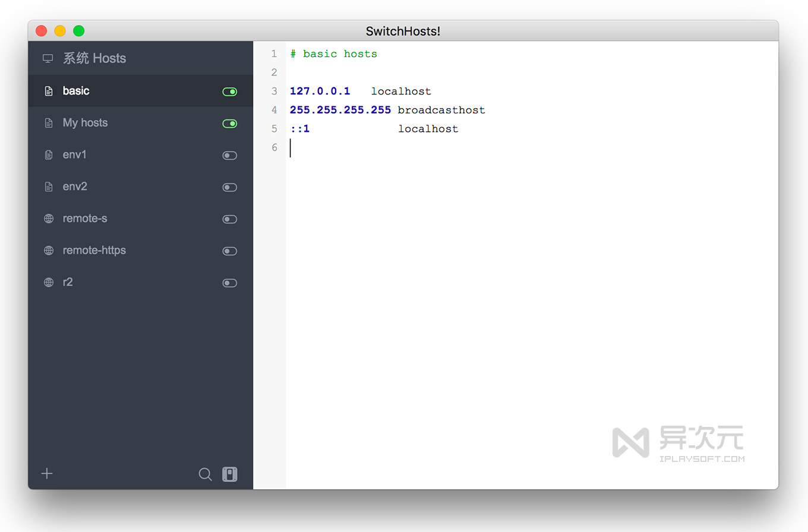Click the monitor icon beside 系统 Hosts

[48, 58]
